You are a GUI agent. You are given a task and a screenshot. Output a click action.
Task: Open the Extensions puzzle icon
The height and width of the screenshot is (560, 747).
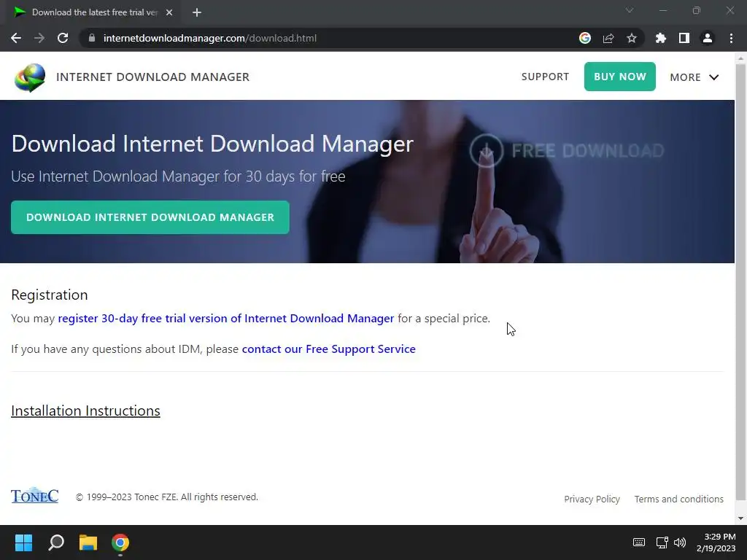pyautogui.click(x=661, y=38)
